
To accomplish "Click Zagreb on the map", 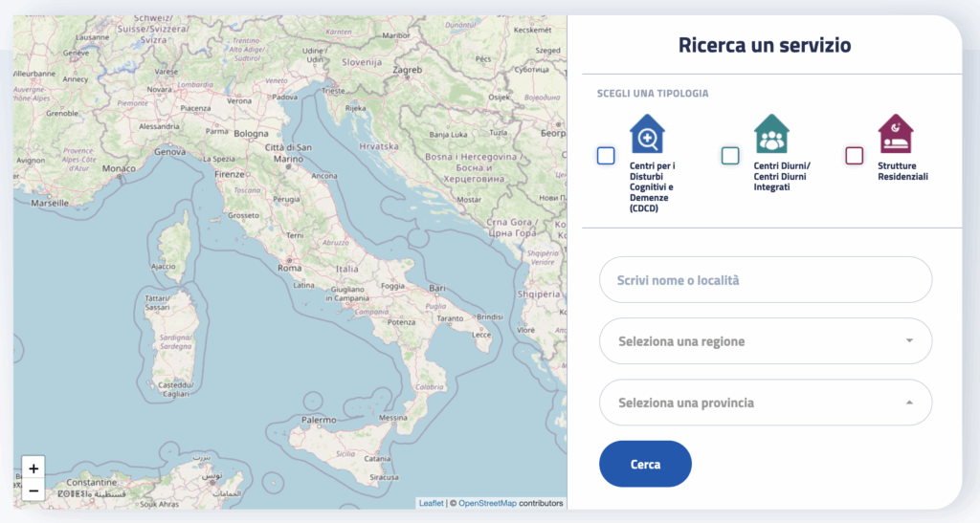I will point(407,70).
